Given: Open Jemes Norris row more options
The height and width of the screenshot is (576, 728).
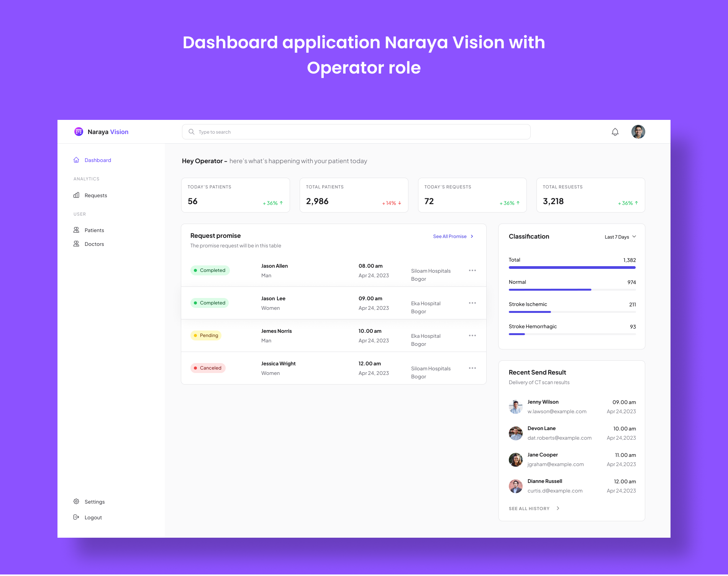Looking at the screenshot, I should [472, 335].
